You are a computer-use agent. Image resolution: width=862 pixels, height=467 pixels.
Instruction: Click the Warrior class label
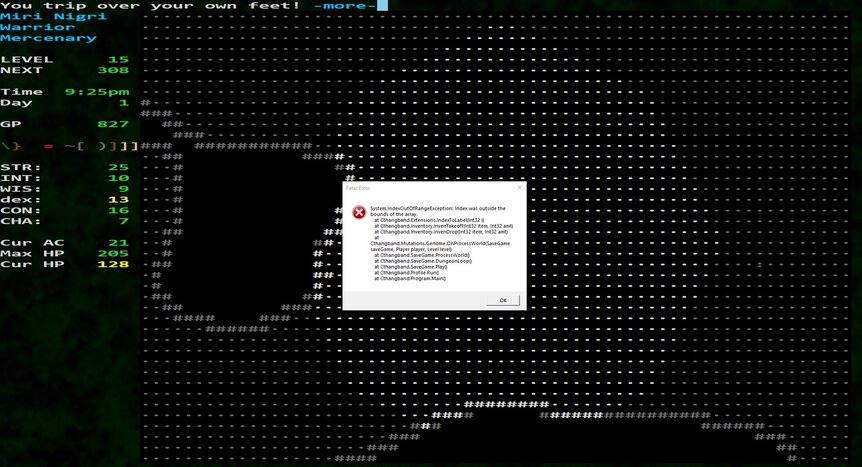coord(37,27)
